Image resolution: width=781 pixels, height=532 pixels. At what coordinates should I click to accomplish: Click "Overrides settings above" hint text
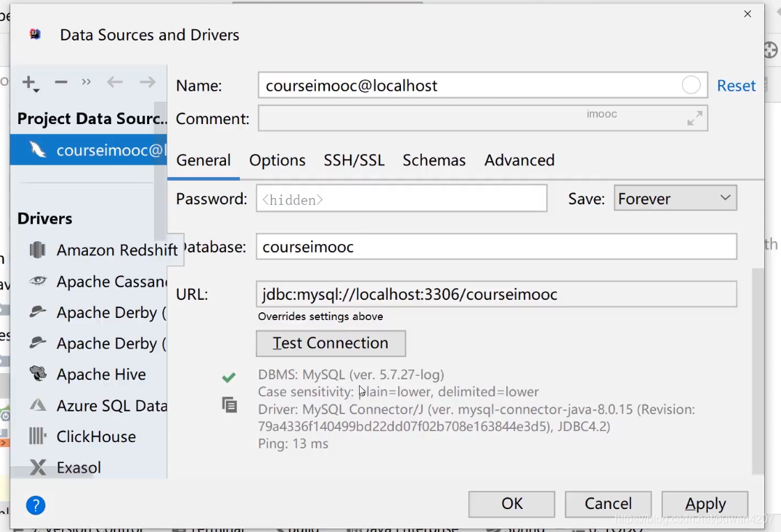320,317
